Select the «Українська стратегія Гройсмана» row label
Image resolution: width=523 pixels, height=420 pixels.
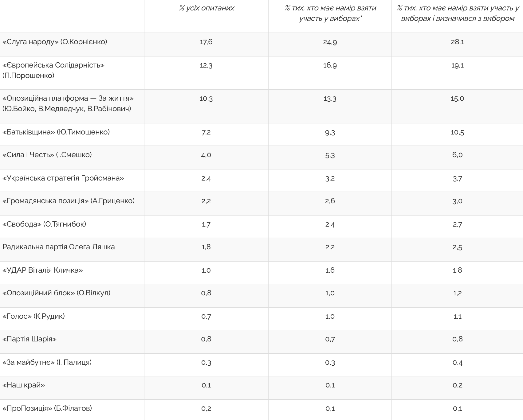coord(63,178)
